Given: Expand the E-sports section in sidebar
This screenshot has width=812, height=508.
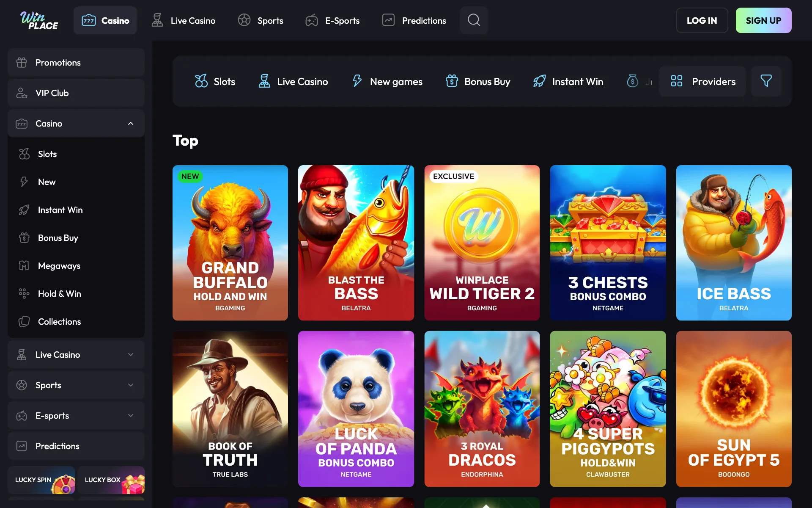Looking at the screenshot, I should (x=131, y=416).
